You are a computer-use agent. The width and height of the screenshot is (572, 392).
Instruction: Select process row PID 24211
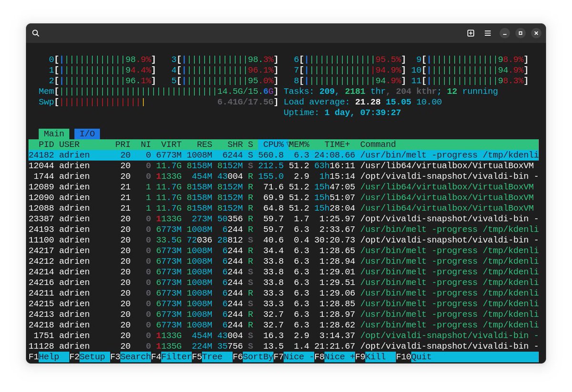click(x=284, y=293)
